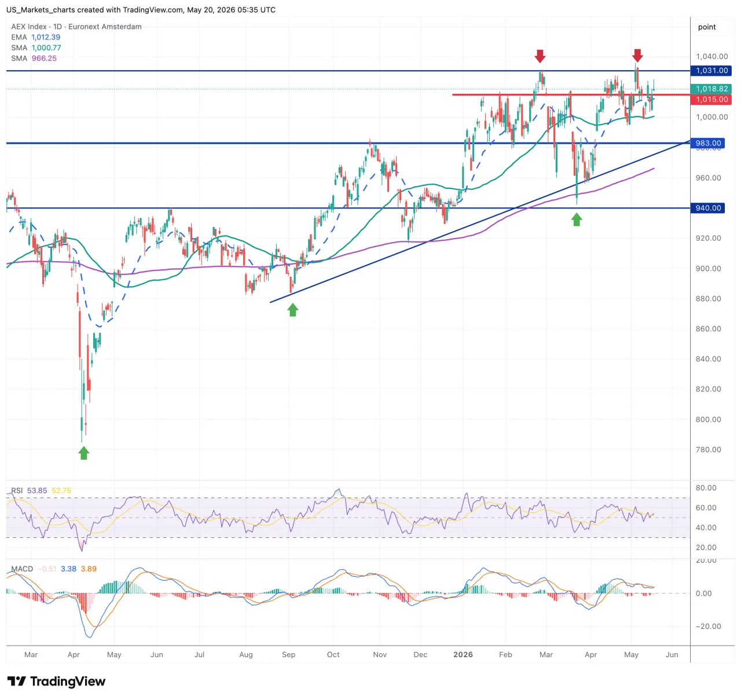
Task: Select the RSI indicator label
Action: pyautogui.click(x=17, y=490)
